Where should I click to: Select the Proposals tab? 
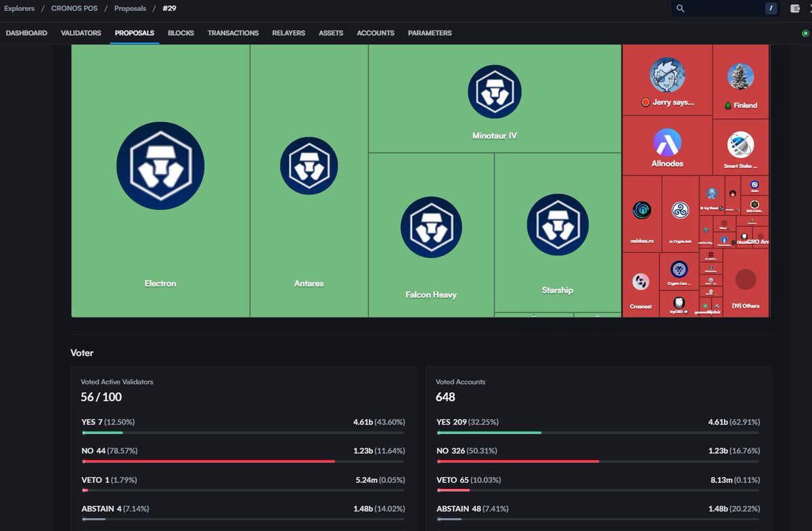point(135,33)
